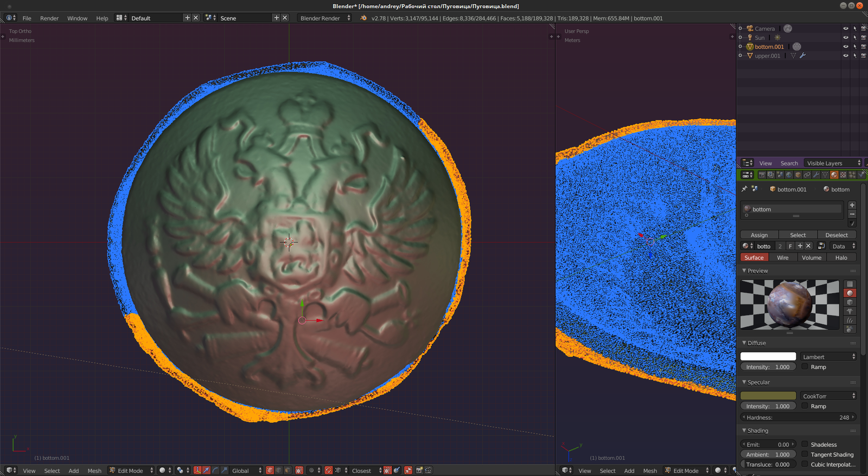Open the Object Constraints chain-link tab
The height and width of the screenshot is (476, 868).
coord(807,175)
